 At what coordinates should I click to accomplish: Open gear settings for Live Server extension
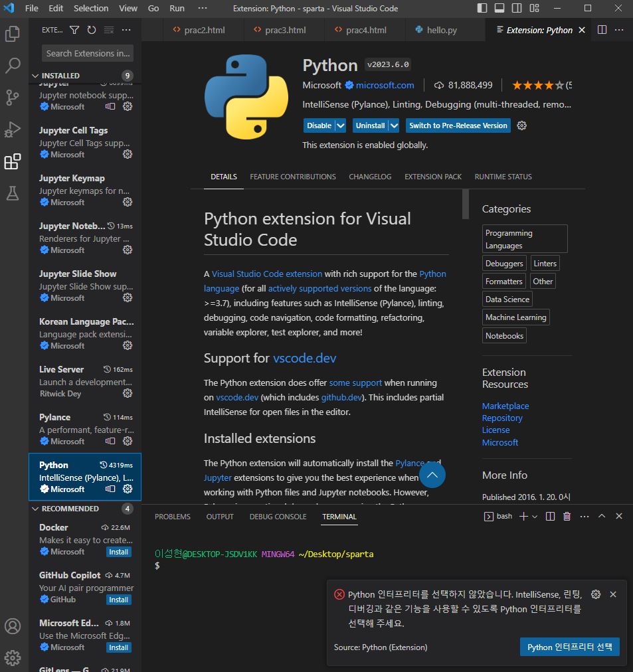[x=128, y=393]
